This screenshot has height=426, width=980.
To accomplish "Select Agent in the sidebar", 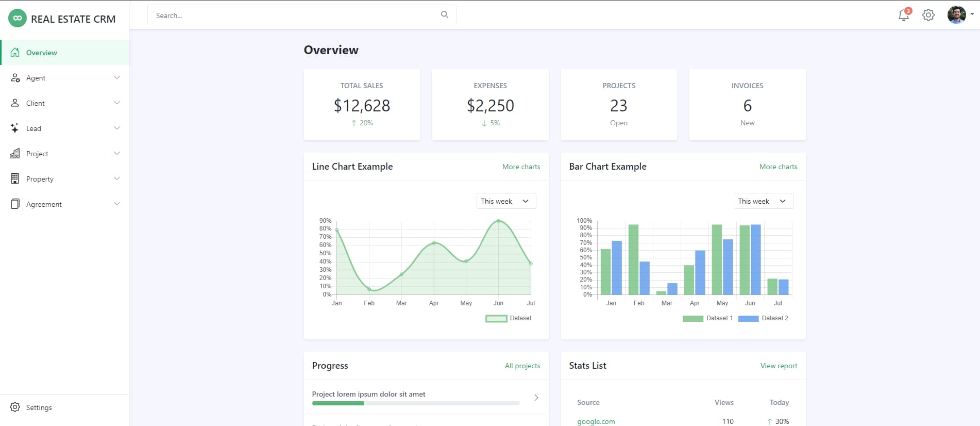I will point(64,77).
